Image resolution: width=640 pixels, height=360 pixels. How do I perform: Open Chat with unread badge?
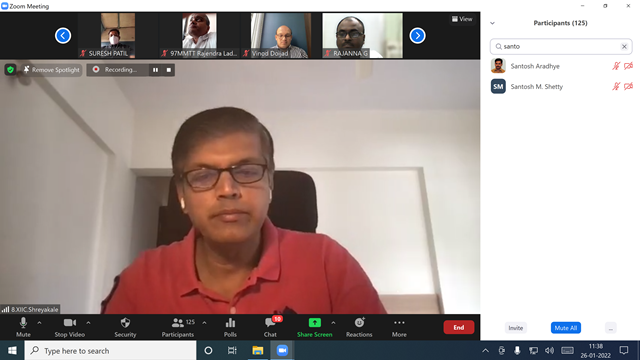click(270, 327)
